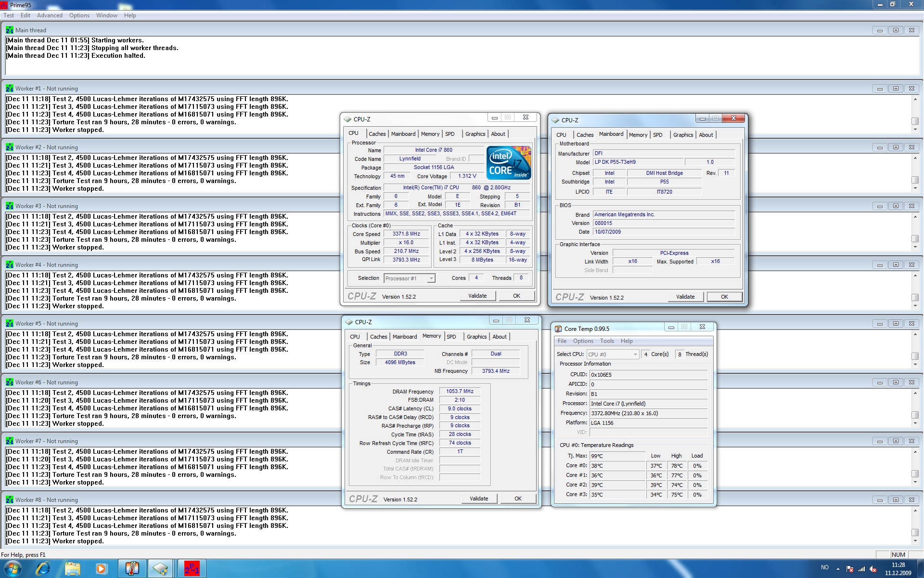The image size is (924, 578).
Task: Click Worker #8 scrollbar down arrow
Action: 915,541
